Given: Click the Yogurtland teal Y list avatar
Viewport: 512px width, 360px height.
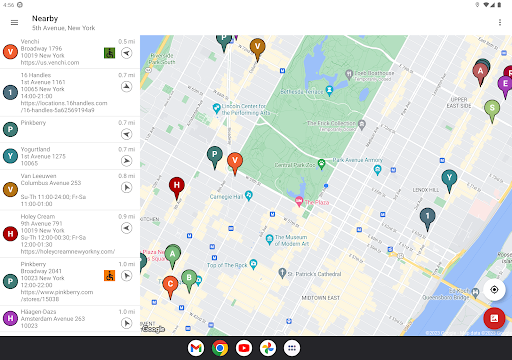Looking at the screenshot, I should click(x=10, y=156).
